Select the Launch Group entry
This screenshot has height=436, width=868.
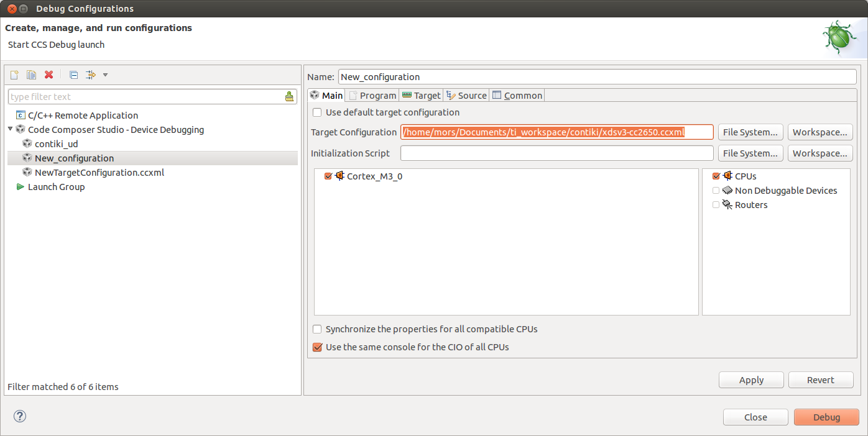(56, 187)
